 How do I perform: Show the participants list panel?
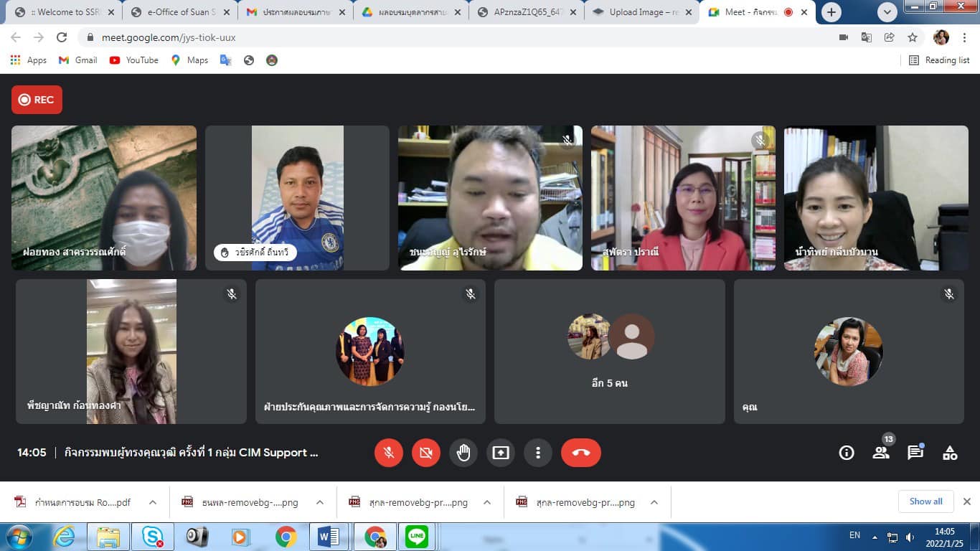[880, 453]
